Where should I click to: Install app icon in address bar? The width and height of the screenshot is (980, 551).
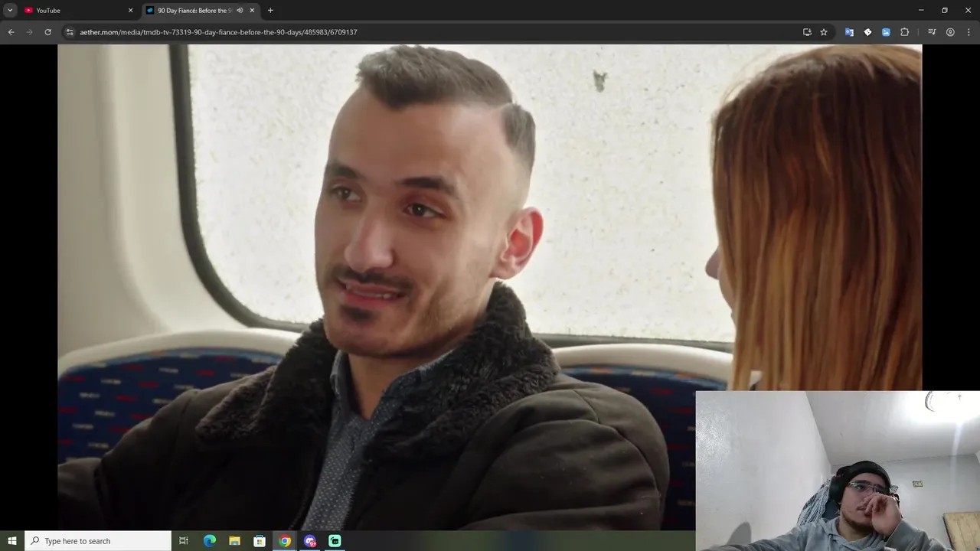pos(807,32)
